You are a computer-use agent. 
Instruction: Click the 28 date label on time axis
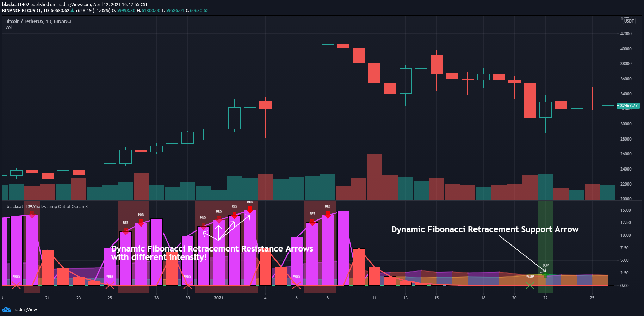coord(156,298)
